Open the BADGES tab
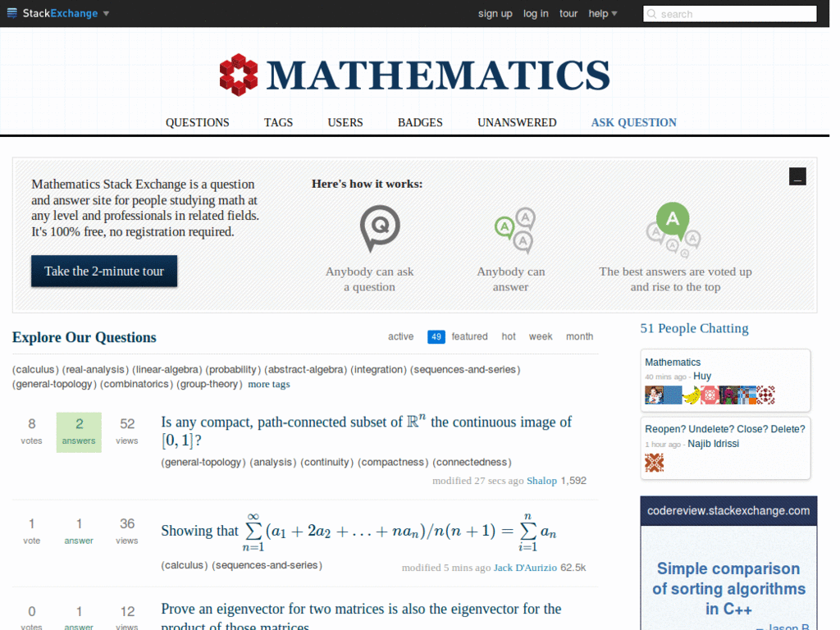 click(420, 122)
